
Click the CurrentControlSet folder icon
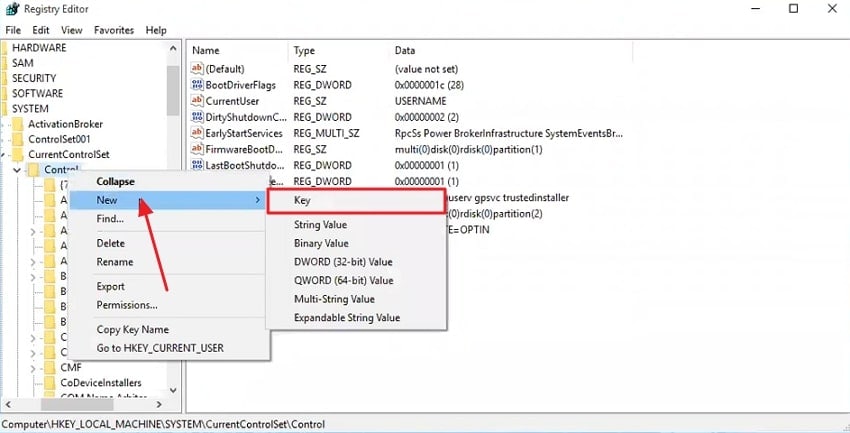click(18, 154)
